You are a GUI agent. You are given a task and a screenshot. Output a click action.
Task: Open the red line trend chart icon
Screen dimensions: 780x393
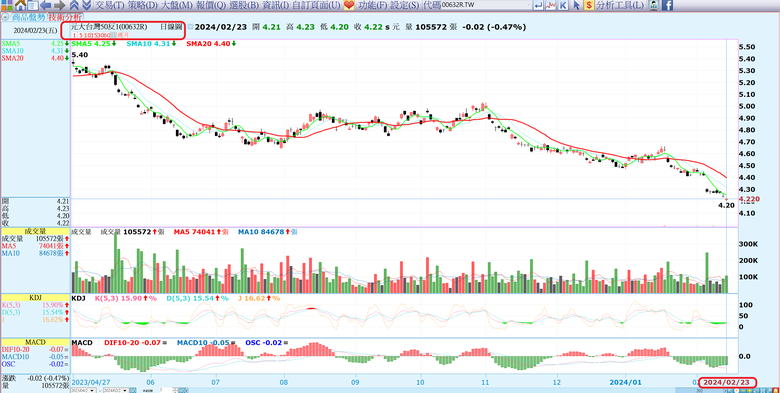551,5
